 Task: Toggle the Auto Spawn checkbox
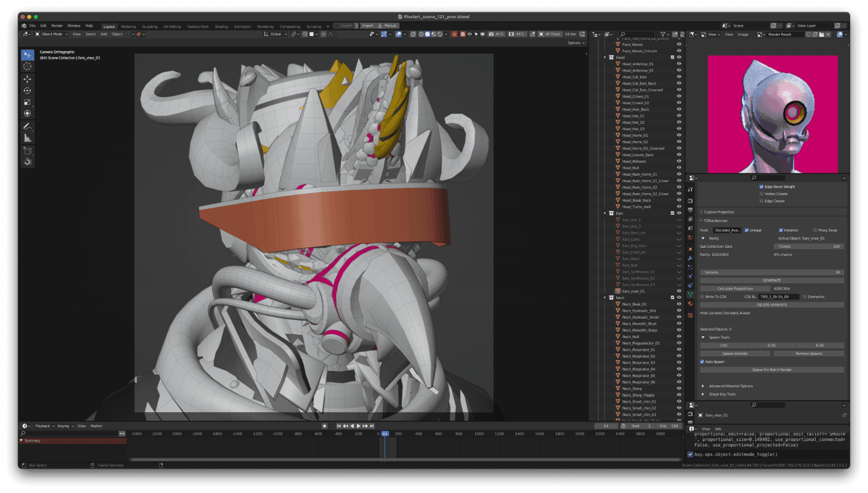[x=702, y=362]
